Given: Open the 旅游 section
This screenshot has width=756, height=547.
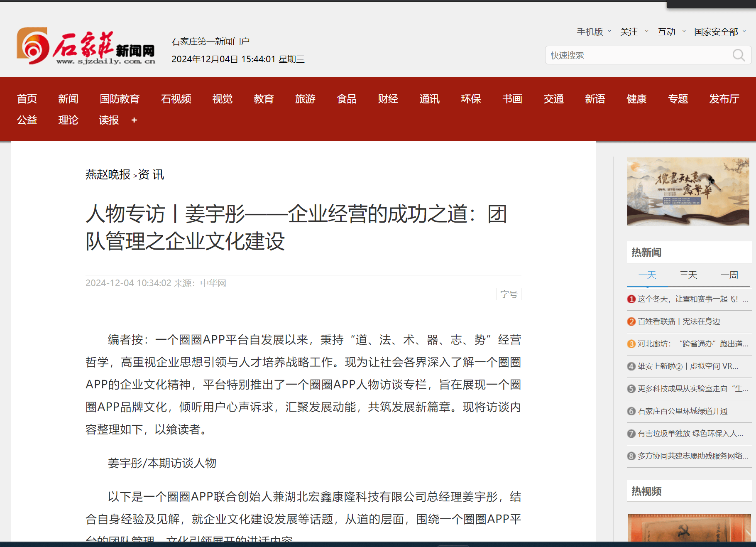Looking at the screenshot, I should 305,99.
